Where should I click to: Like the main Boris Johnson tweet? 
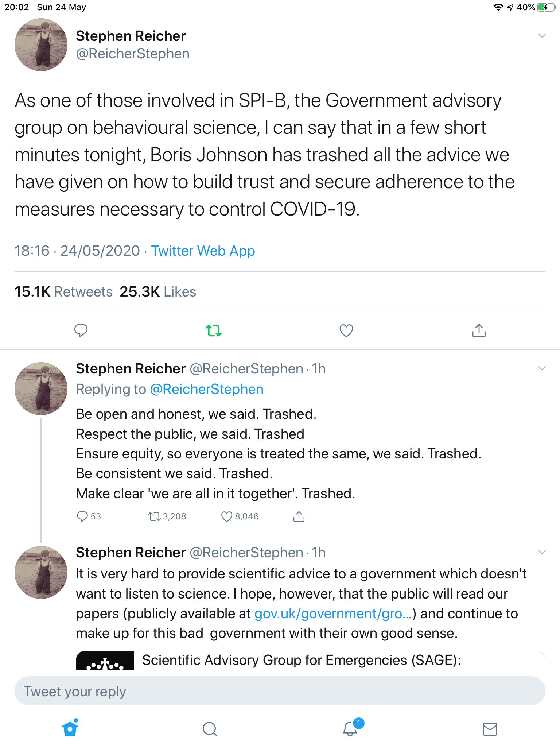(x=346, y=330)
